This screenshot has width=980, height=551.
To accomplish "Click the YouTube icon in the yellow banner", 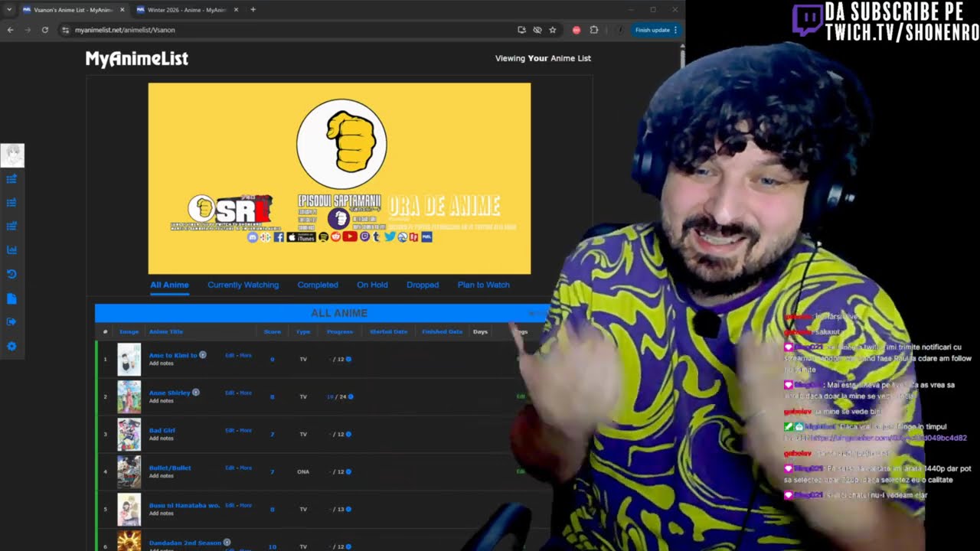I will click(350, 237).
